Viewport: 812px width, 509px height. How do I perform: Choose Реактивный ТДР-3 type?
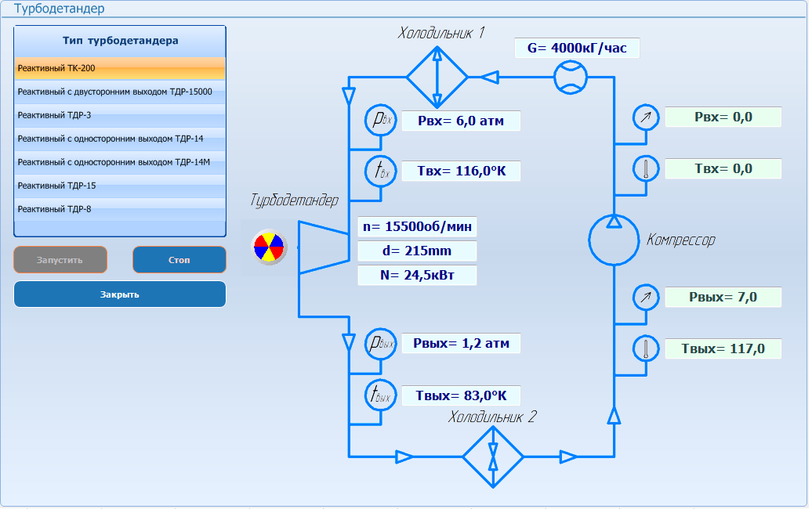[120, 115]
